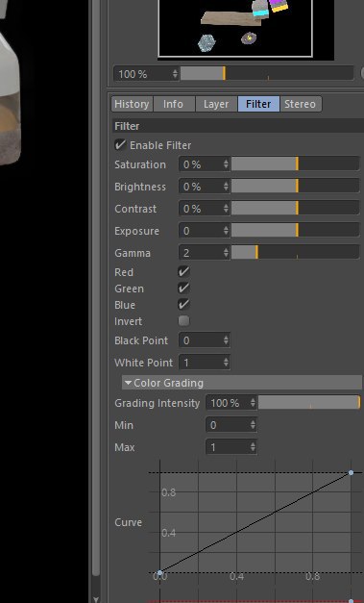Click the Min stepper arrows

tap(253, 425)
